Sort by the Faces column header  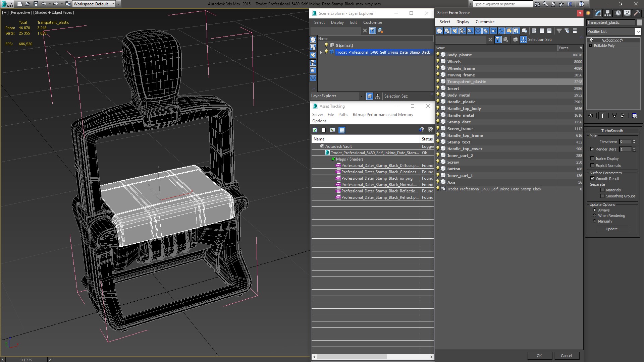click(570, 48)
